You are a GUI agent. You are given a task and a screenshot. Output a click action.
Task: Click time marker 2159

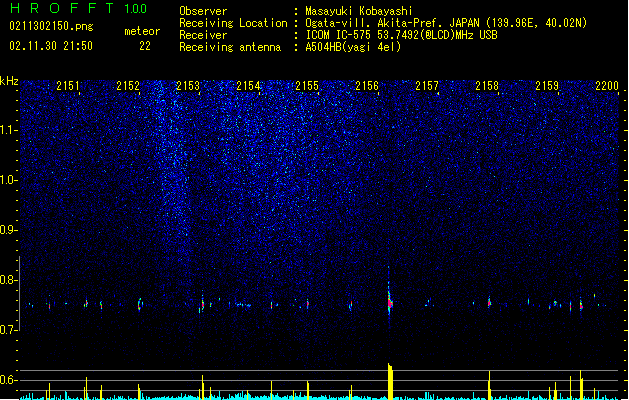(547, 85)
